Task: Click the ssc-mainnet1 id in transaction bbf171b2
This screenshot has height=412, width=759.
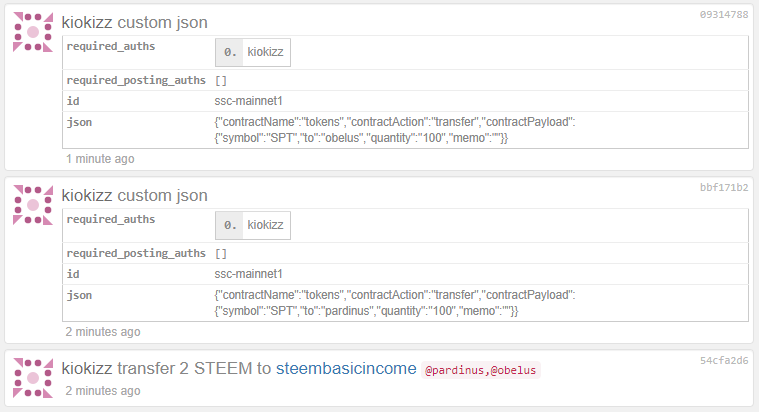Action: [249, 273]
